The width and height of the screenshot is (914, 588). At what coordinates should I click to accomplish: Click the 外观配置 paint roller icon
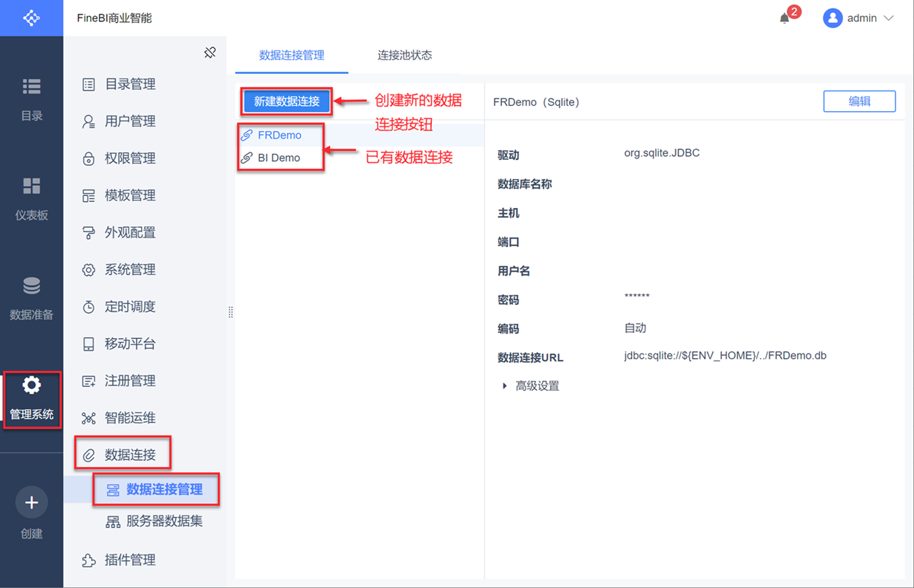coord(89,233)
